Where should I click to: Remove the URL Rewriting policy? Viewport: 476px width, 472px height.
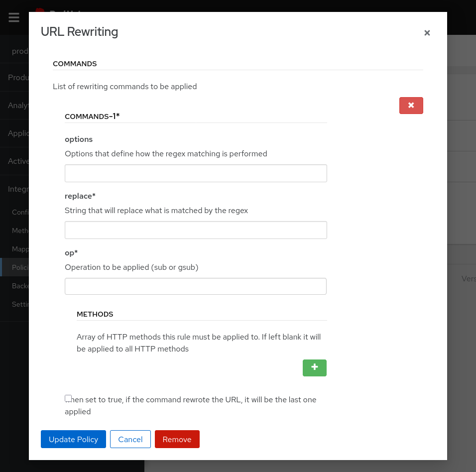point(177,439)
